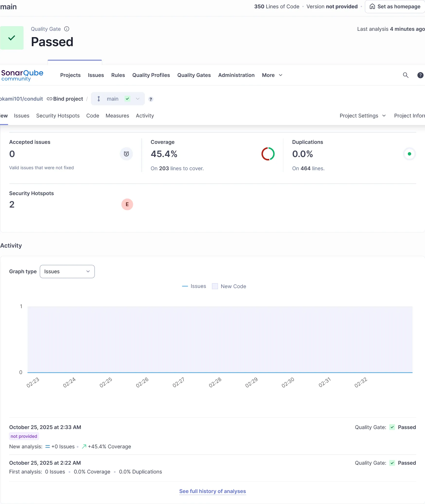Switch to the Measures tab
425x504 pixels.
[117, 116]
